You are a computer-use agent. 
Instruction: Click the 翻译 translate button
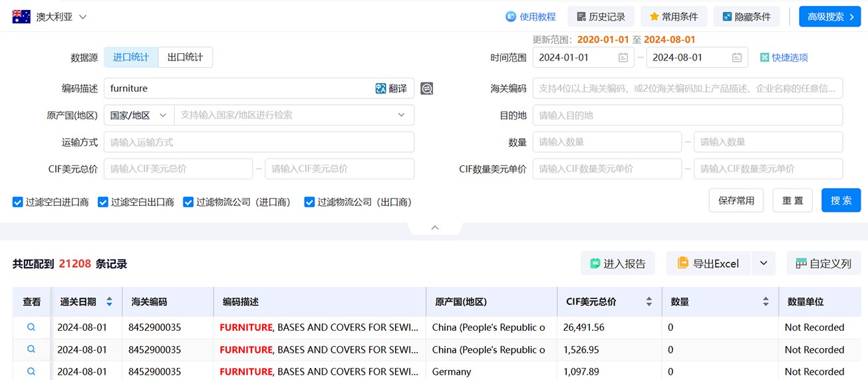pyautogui.click(x=391, y=88)
